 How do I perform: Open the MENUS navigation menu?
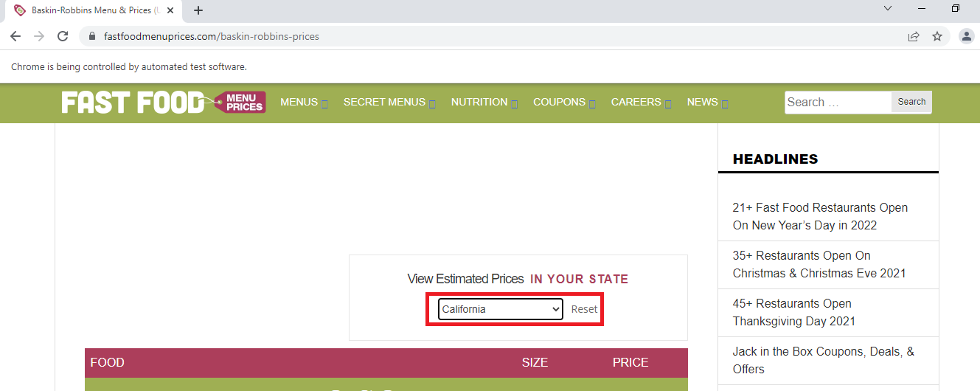(299, 103)
